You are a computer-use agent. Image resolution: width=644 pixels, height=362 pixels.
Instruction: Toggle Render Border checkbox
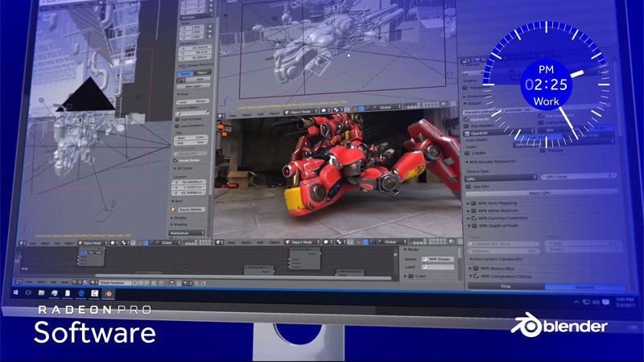(175, 160)
